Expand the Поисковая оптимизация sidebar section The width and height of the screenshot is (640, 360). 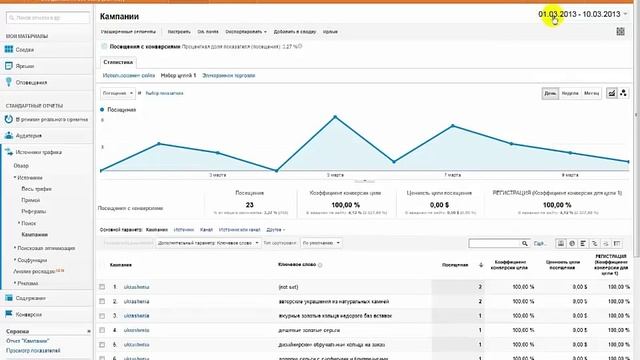45,248
